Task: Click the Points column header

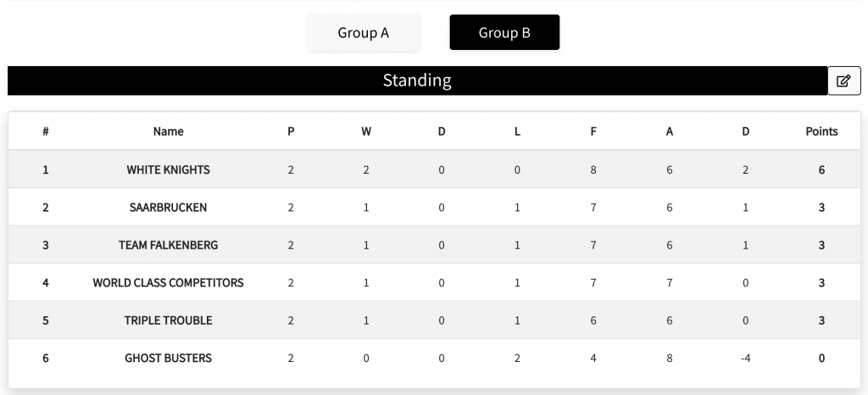Action: [x=821, y=131]
